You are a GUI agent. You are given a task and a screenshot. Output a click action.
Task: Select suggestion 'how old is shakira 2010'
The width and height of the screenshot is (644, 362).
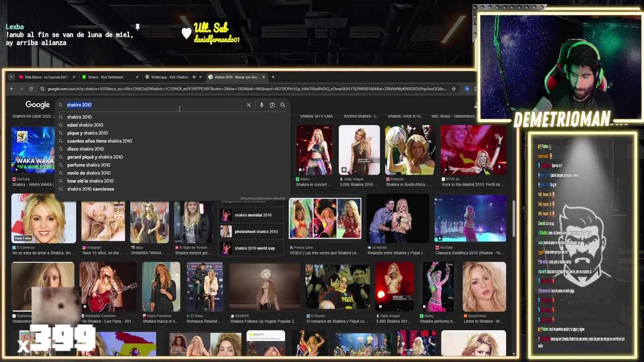pos(171,181)
